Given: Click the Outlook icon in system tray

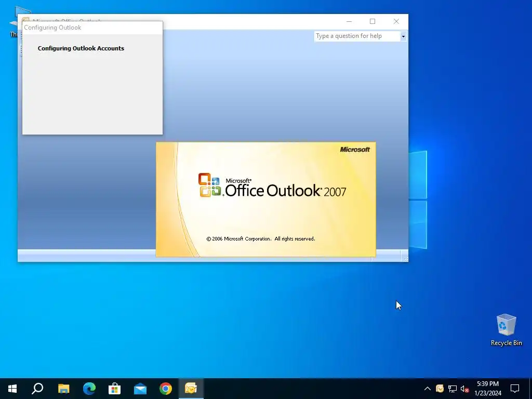Looking at the screenshot, I should coord(440,389).
